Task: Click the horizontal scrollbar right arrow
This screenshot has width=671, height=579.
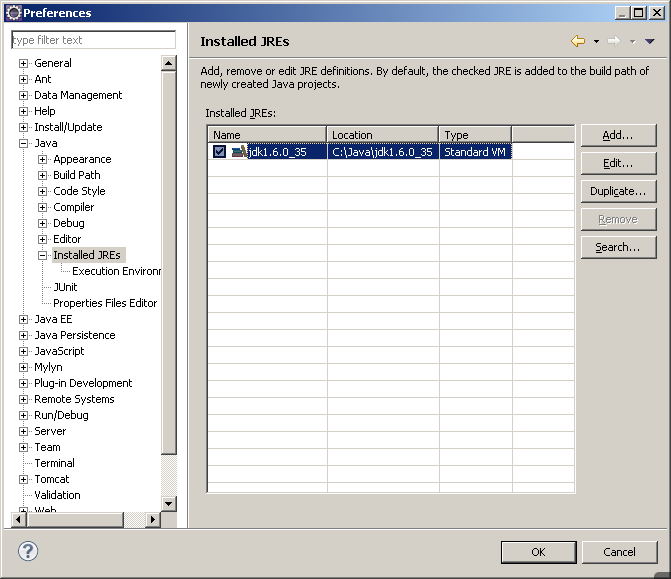Action: tap(153, 520)
